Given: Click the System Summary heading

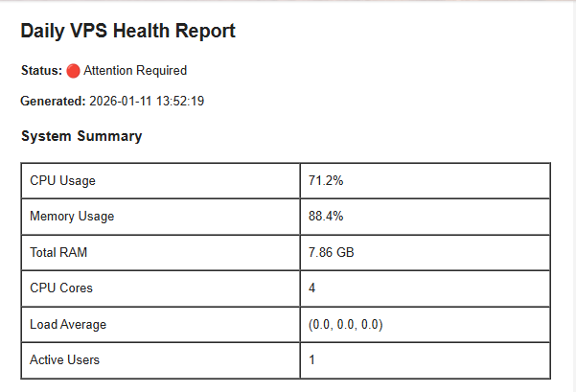Looking at the screenshot, I should [81, 136].
